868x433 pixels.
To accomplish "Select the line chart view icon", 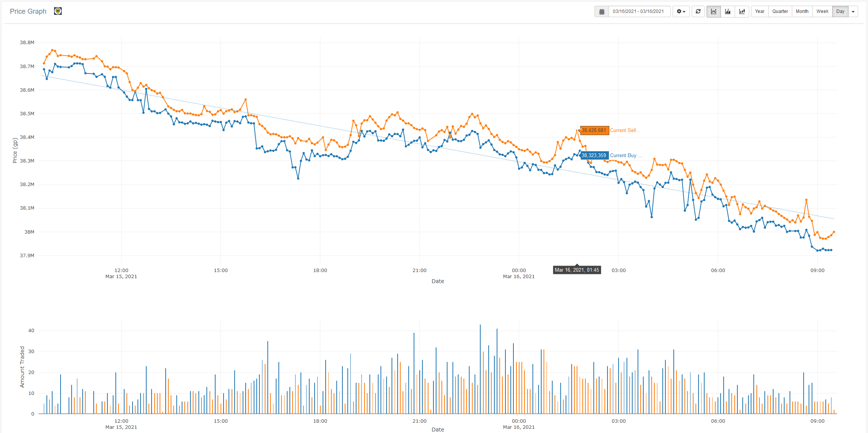I will click(x=713, y=11).
